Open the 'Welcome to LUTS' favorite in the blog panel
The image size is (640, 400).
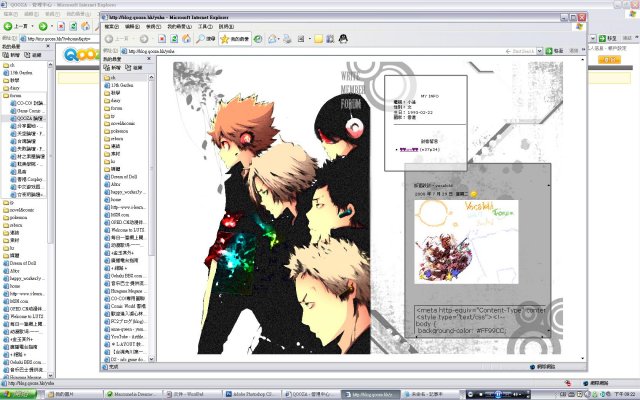tap(124, 230)
